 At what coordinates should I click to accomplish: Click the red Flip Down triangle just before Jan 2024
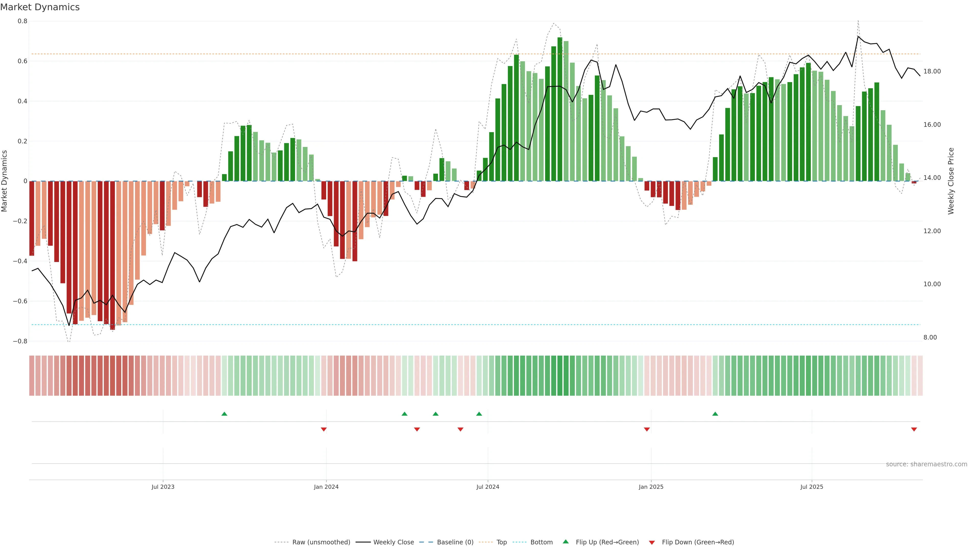coord(324,429)
